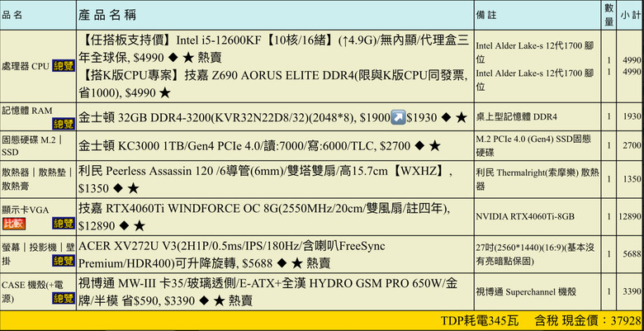
Task: Click the 螢幕｜投影機｜壁掛 category label
Action: point(38,253)
